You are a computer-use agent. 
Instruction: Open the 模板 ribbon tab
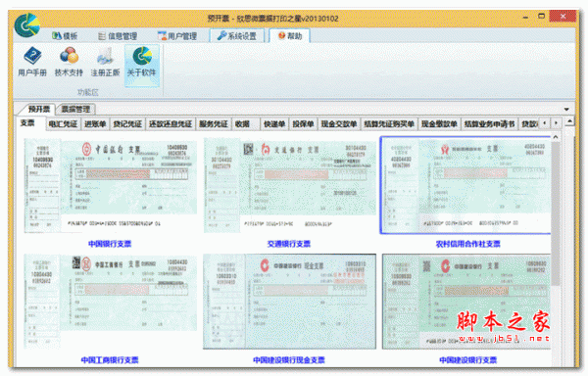(x=65, y=36)
